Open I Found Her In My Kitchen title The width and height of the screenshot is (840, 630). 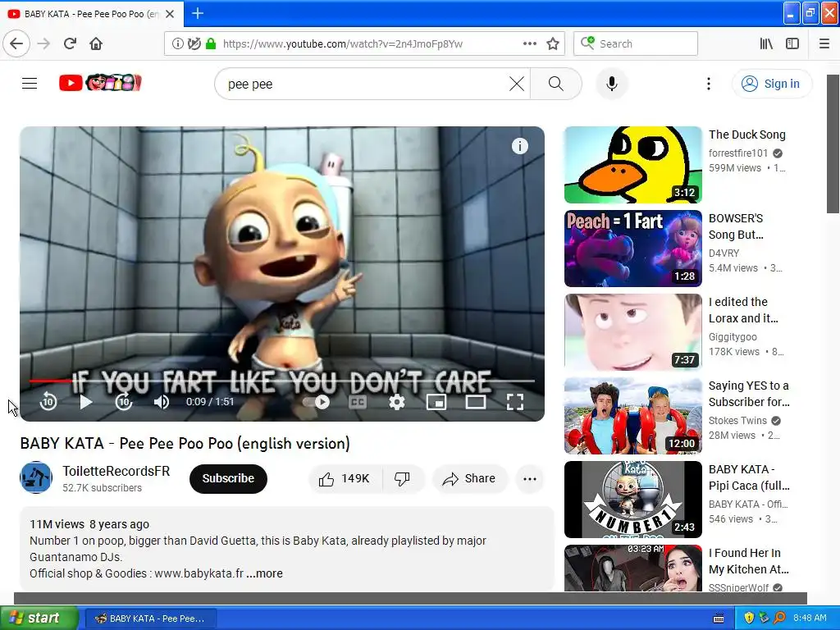click(x=748, y=560)
